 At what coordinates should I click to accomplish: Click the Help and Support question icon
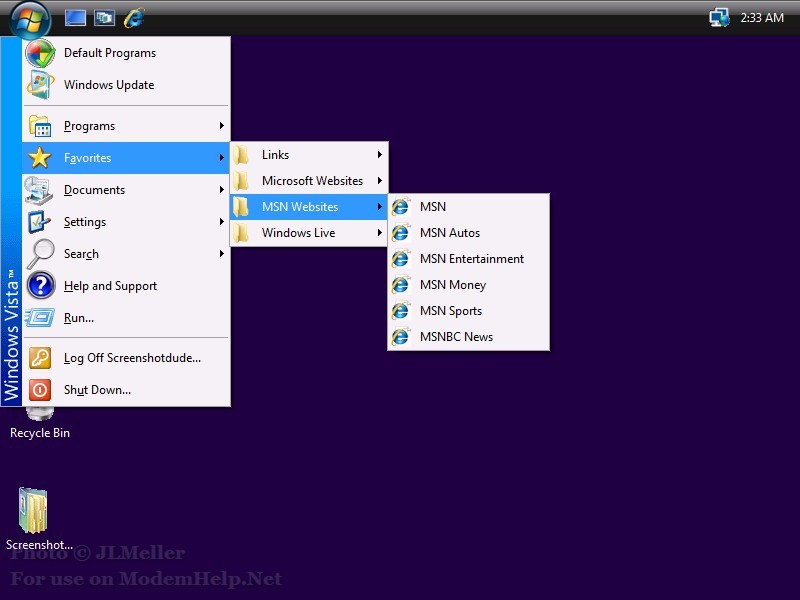point(41,285)
